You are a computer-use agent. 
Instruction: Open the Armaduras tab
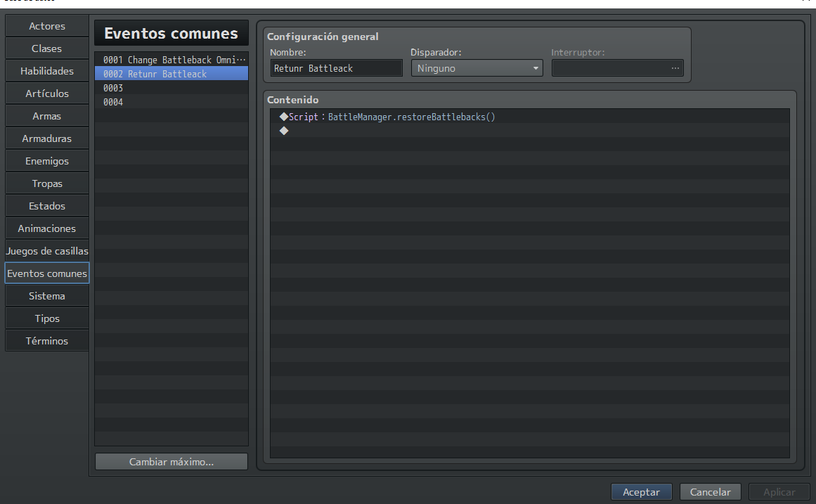click(47, 138)
